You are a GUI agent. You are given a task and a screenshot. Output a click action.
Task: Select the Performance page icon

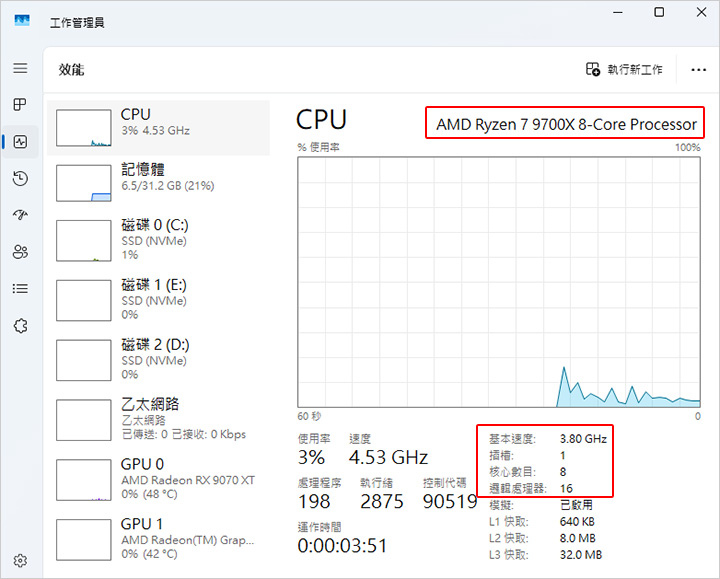tap(20, 142)
